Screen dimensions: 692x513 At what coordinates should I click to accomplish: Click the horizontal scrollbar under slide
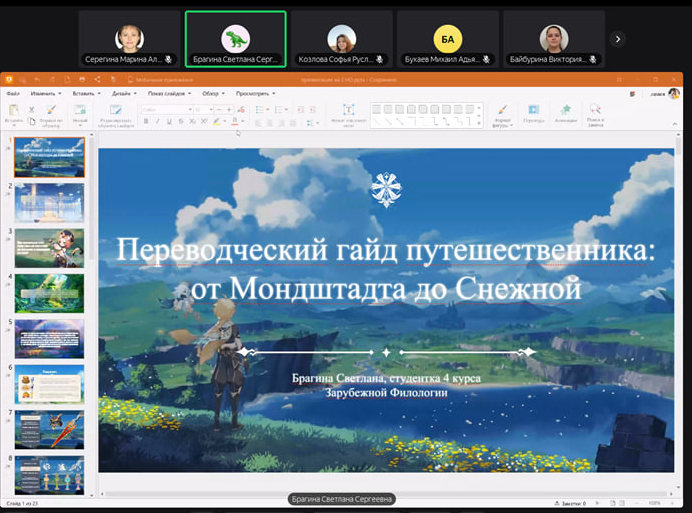point(386,494)
